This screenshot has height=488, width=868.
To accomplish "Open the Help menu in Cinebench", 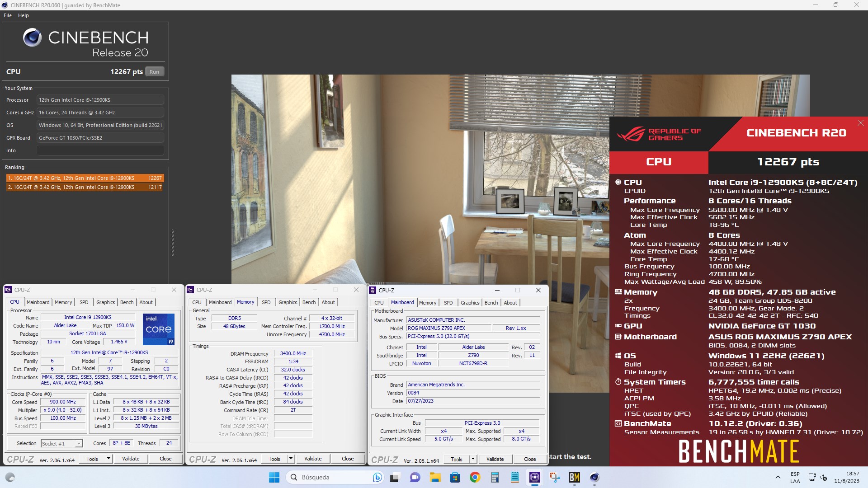I will (24, 15).
